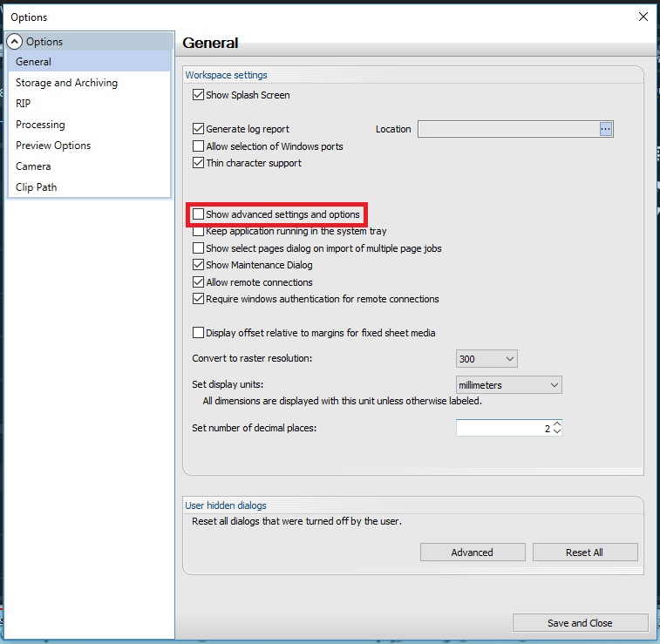The height and width of the screenshot is (644, 660).
Task: Uncheck Require windows authentication for remote connections
Action: tap(198, 299)
